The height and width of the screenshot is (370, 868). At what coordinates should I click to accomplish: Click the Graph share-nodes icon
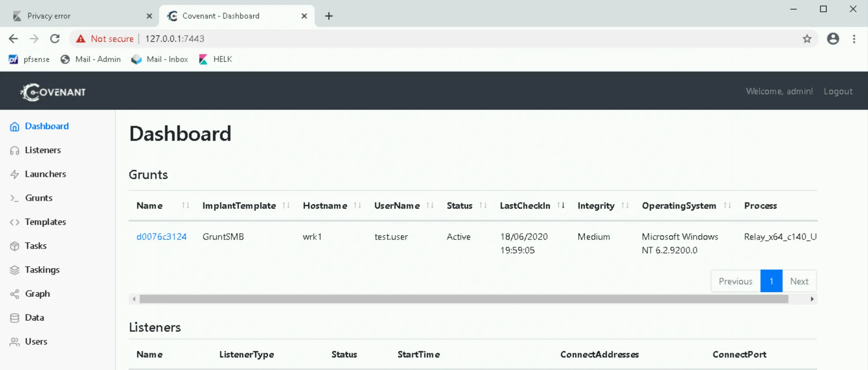14,294
